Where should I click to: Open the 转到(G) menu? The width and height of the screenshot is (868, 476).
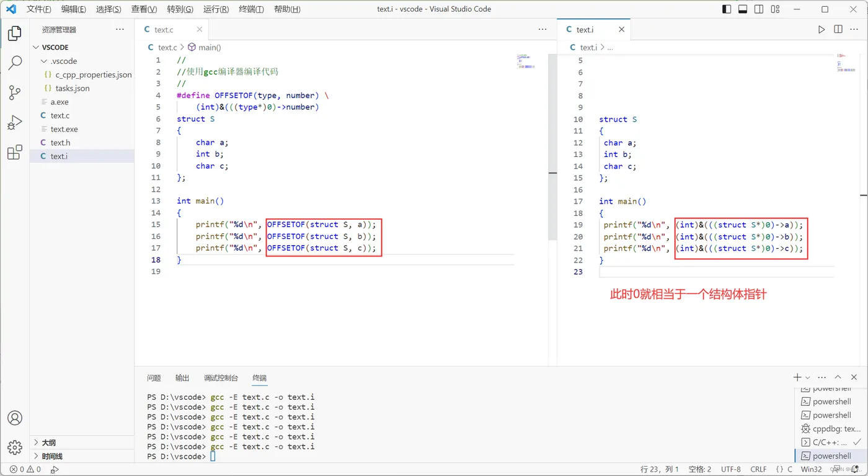pos(180,9)
